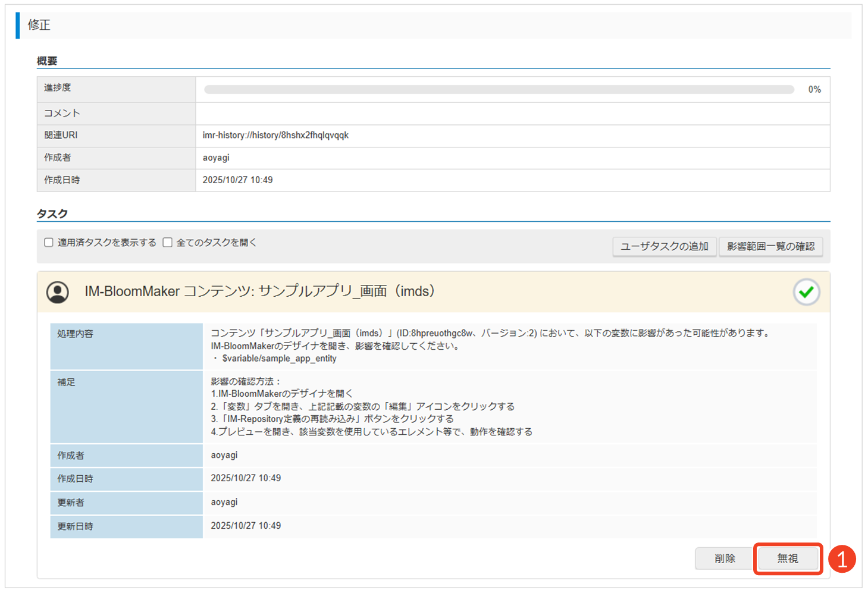Click the red number 1 marker badge
The height and width of the screenshot is (590, 868).
(x=842, y=559)
